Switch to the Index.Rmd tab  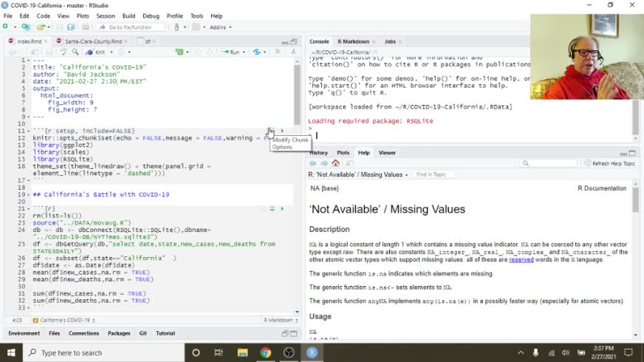point(29,41)
